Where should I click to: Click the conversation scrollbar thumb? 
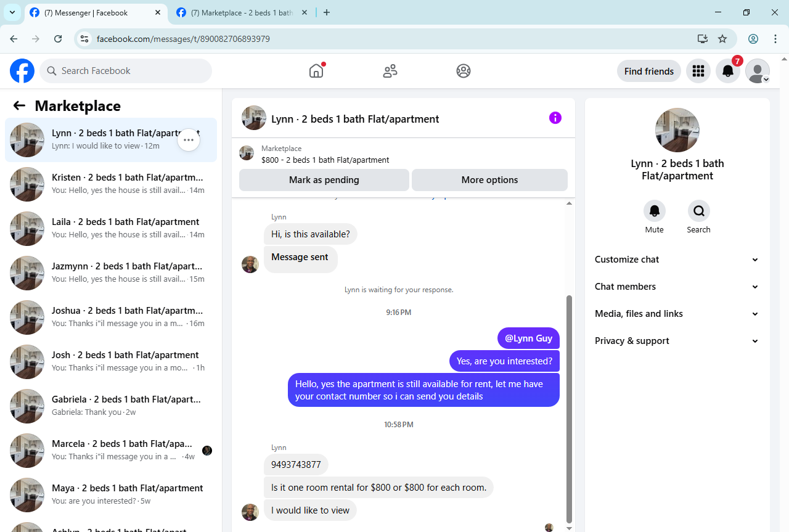[x=570, y=409]
